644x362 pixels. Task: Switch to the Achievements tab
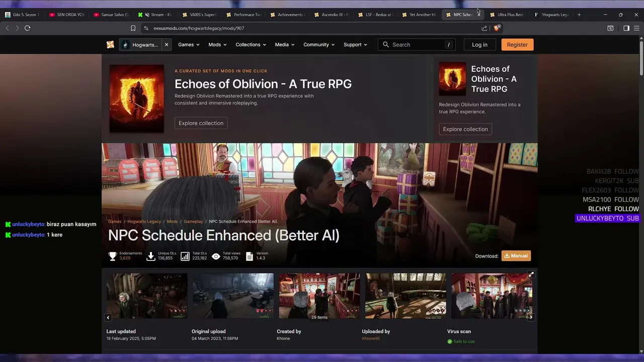tap(289, 15)
